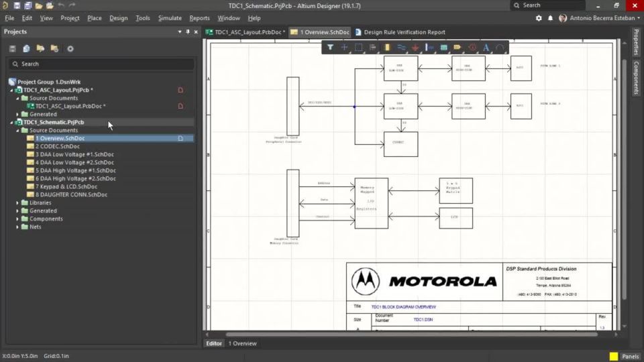644x362 pixels.
Task: Expand Generated folder under TDC1_ASC_Layout
Action: pyautogui.click(x=17, y=114)
